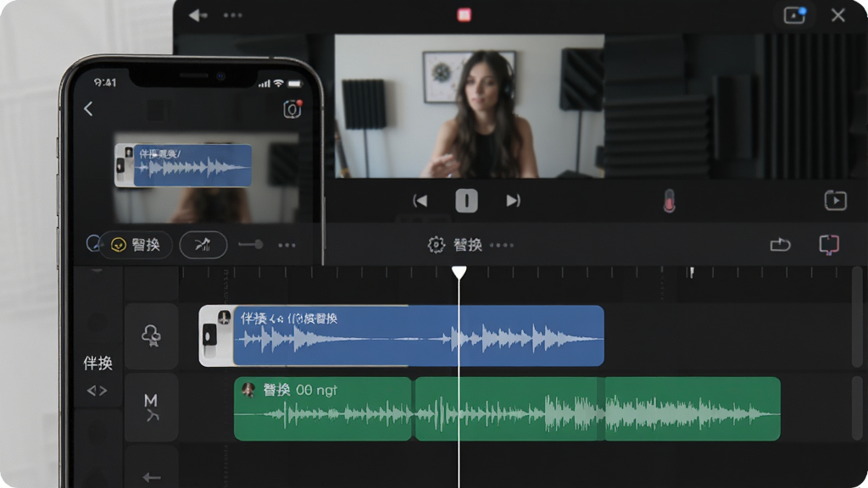This screenshot has height=488, width=868.
Task: Select the last green audio clip
Action: (693, 408)
